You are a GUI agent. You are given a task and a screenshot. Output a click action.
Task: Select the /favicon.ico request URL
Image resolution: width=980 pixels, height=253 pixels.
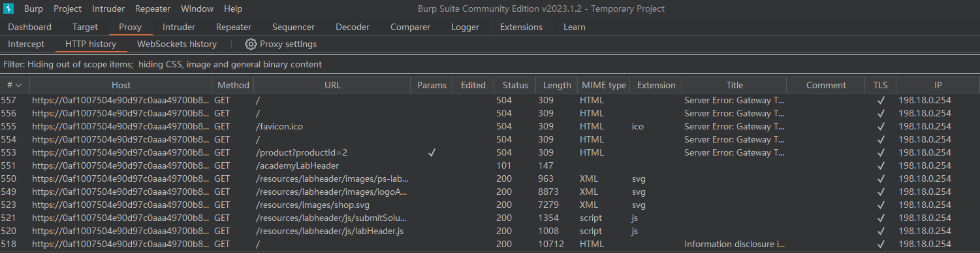pyautogui.click(x=279, y=126)
